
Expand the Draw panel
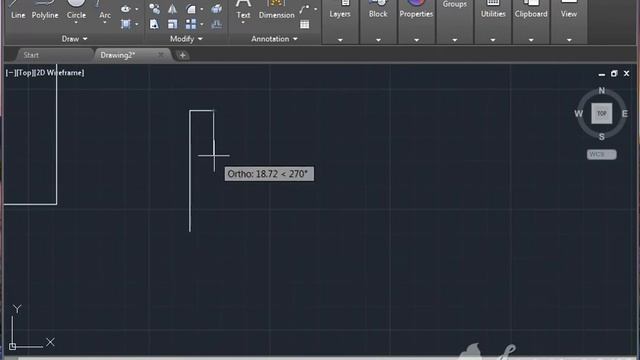[x=74, y=39]
